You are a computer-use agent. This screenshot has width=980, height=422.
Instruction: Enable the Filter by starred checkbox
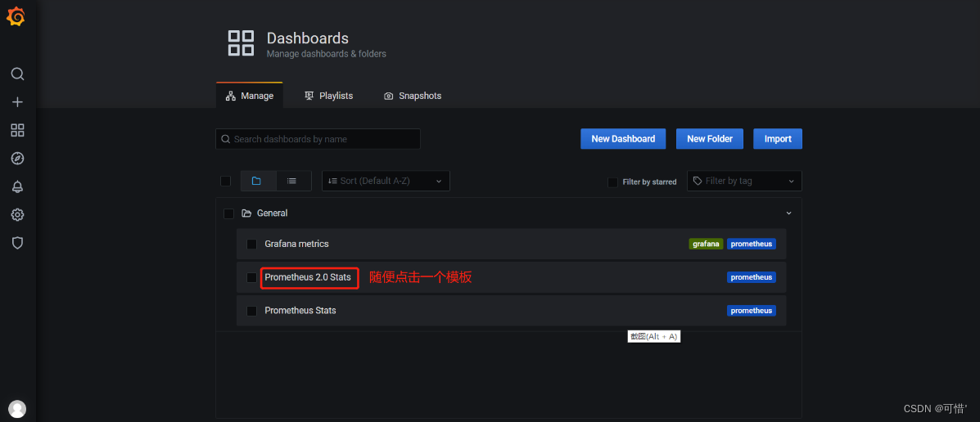613,182
